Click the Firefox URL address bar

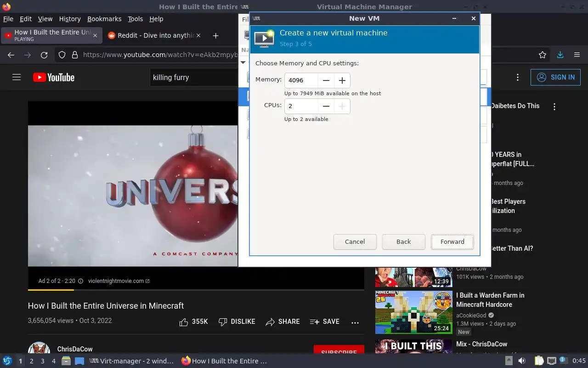(x=161, y=55)
